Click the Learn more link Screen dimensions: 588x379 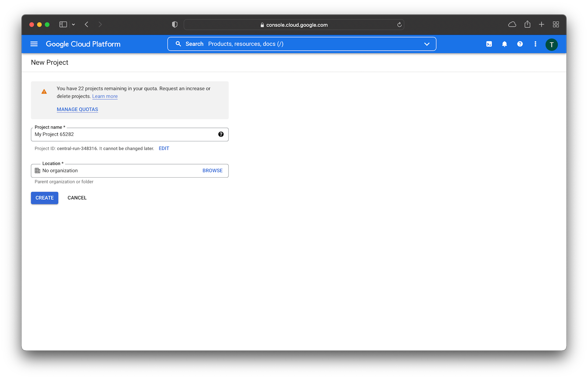pyautogui.click(x=105, y=96)
